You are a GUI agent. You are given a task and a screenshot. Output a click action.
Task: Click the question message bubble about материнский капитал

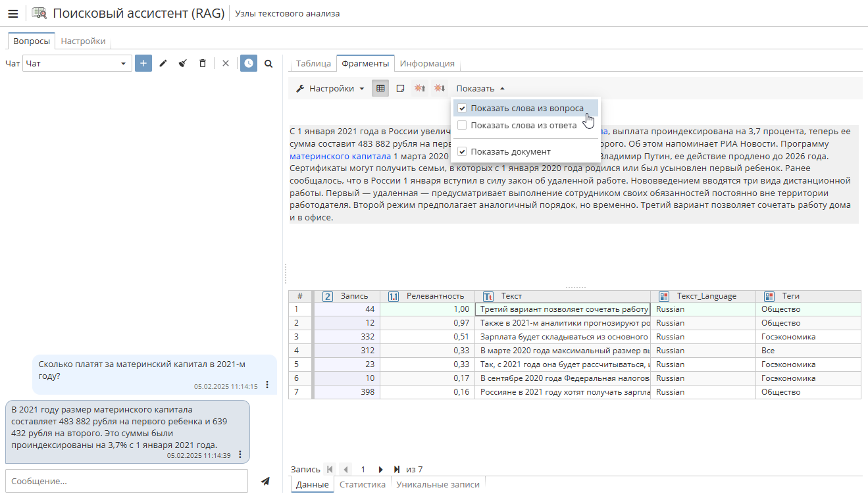(x=155, y=374)
